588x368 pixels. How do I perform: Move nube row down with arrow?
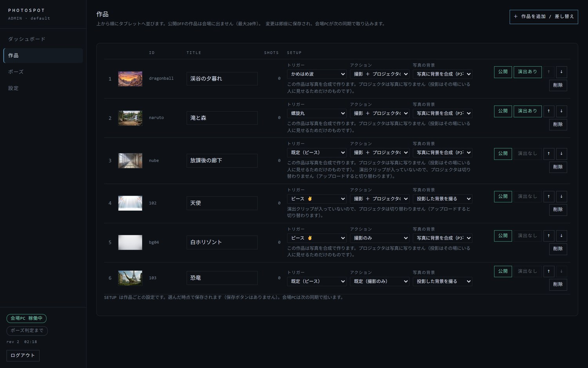561,153
